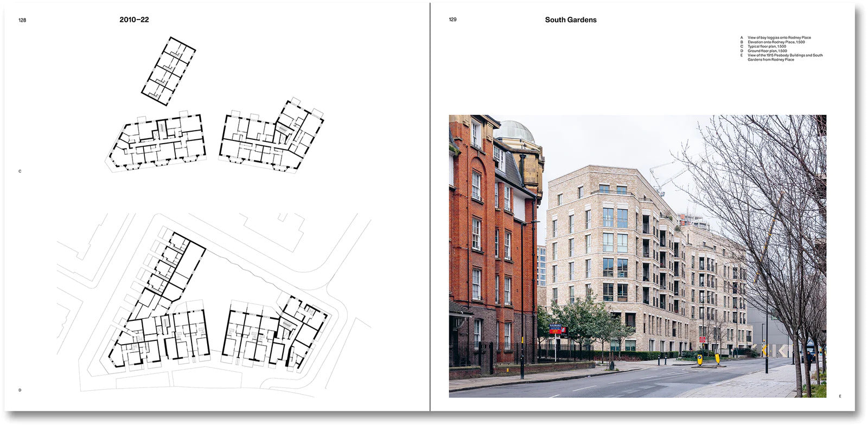Click caption "Elevation onto Rodney Place, 1:500"
Image resolution: width=868 pixels, height=426 pixels.
776,42
